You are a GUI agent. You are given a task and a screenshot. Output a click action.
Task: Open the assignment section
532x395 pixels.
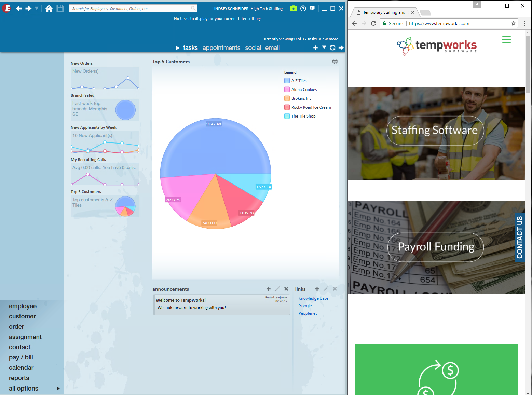click(x=25, y=337)
